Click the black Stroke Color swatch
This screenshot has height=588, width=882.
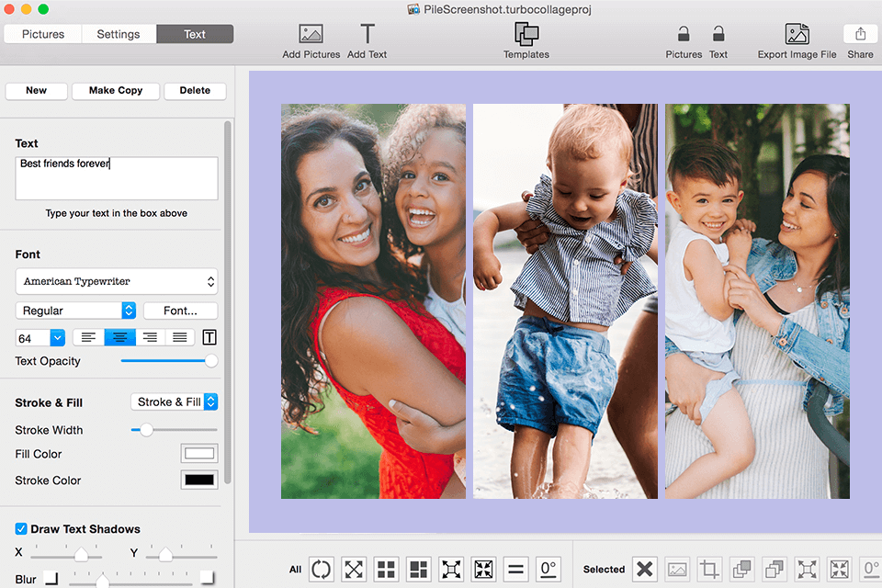pos(198,480)
